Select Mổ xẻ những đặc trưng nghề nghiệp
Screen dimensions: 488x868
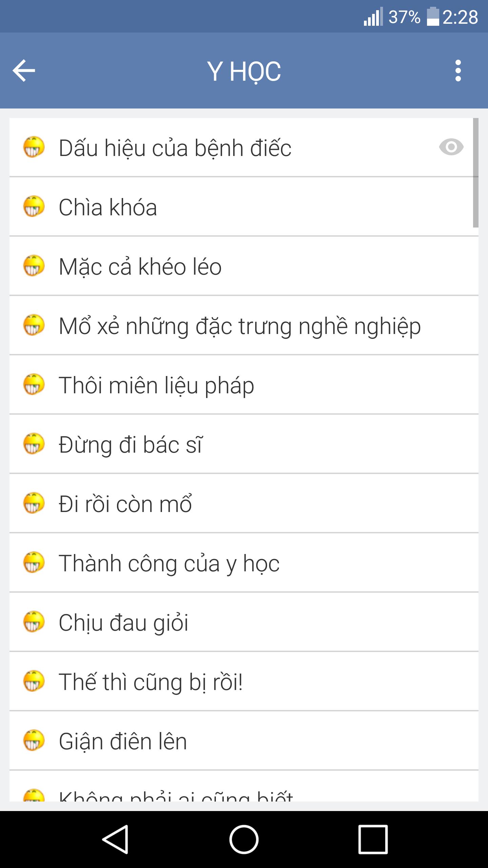(244, 325)
